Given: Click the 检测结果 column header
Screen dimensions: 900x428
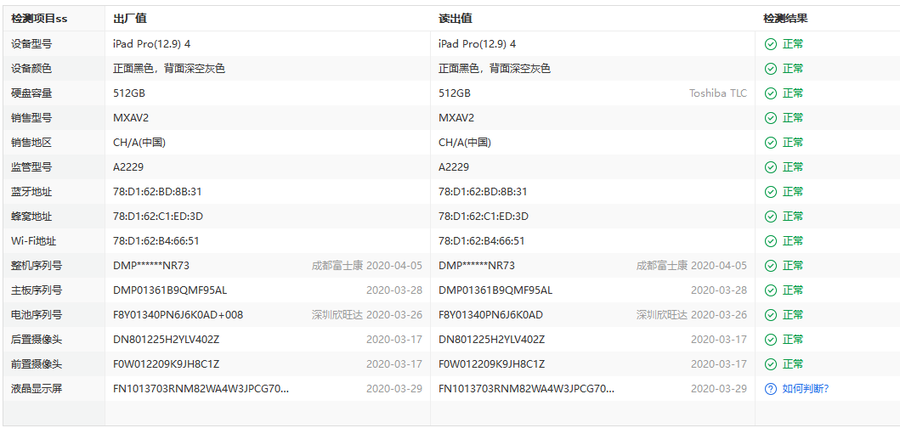Looking at the screenshot, I should pyautogui.click(x=785, y=18).
